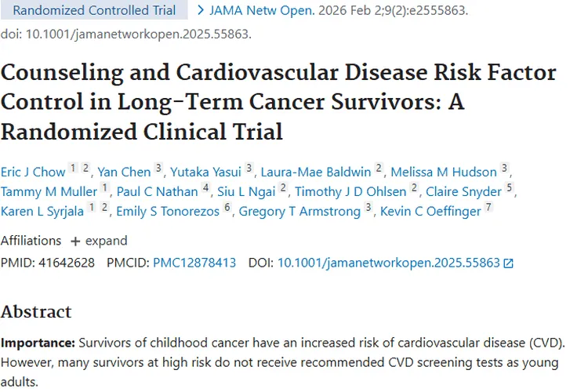Viewport: 588px width, 392px height.
Task: Expand the author affiliations list
Action: coord(99,241)
